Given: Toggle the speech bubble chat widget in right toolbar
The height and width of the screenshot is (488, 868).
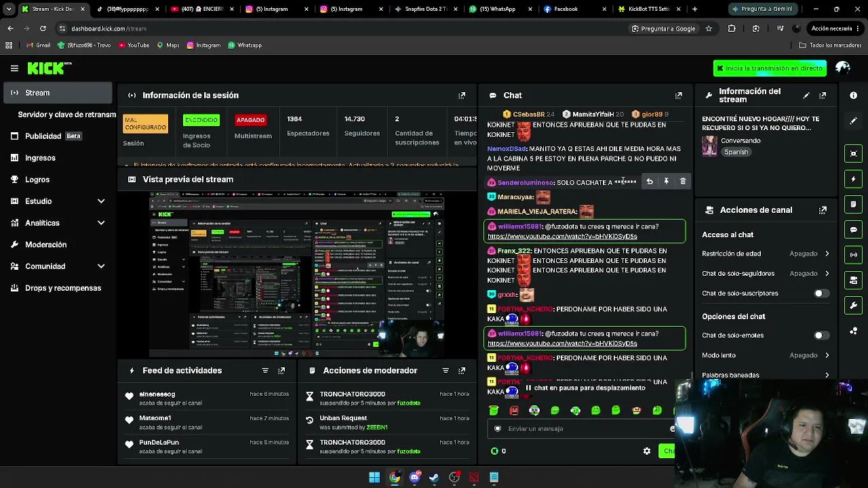Looking at the screenshot, I should pos(853,230).
